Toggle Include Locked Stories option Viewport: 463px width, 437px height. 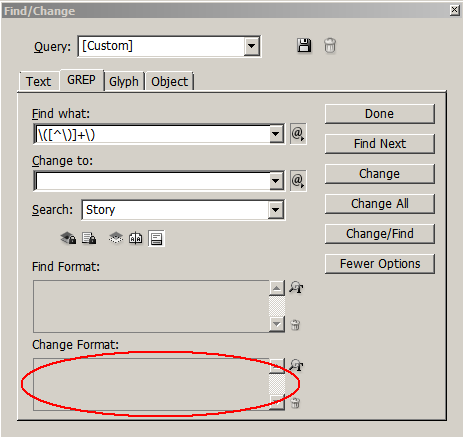tap(89, 238)
